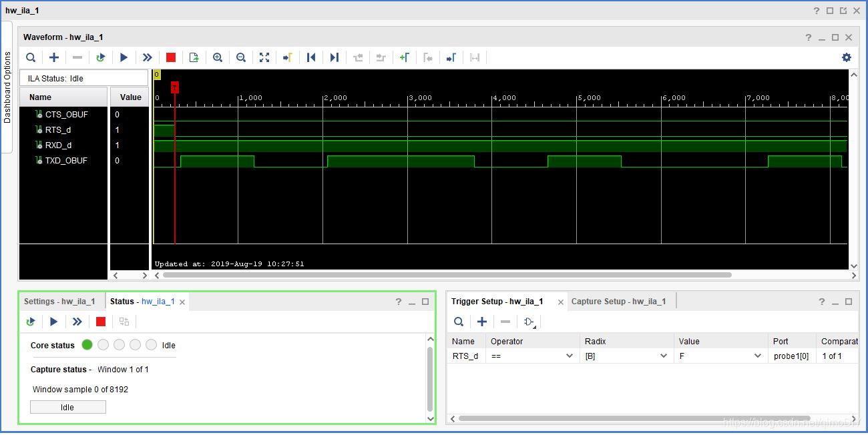868x435 pixels.
Task: Run trigger immediate in waveform toolbar
Action: point(148,57)
